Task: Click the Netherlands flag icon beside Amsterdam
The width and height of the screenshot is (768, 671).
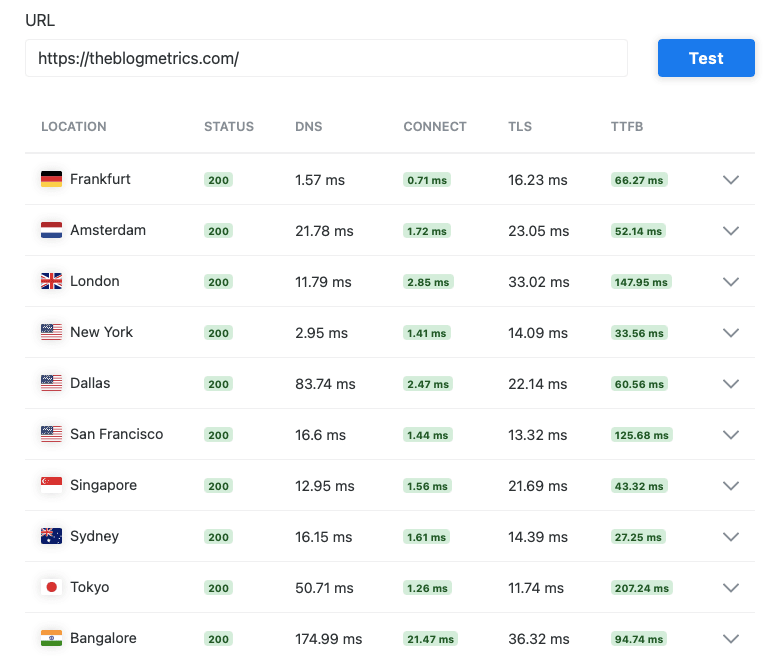Action: 51,231
